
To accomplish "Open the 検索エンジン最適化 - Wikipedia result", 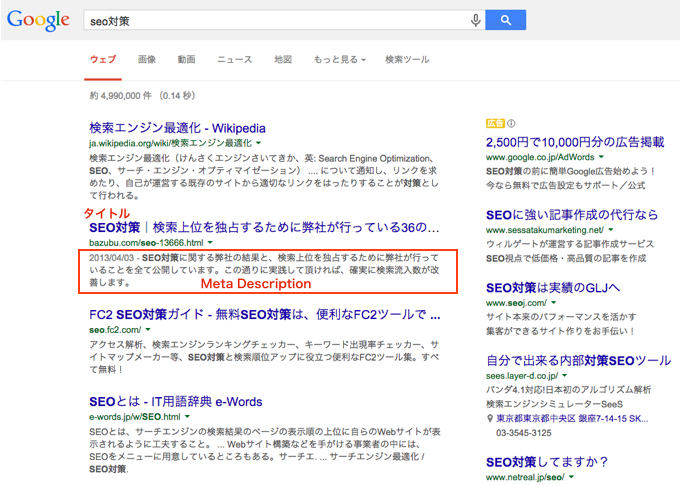I will tap(177, 128).
